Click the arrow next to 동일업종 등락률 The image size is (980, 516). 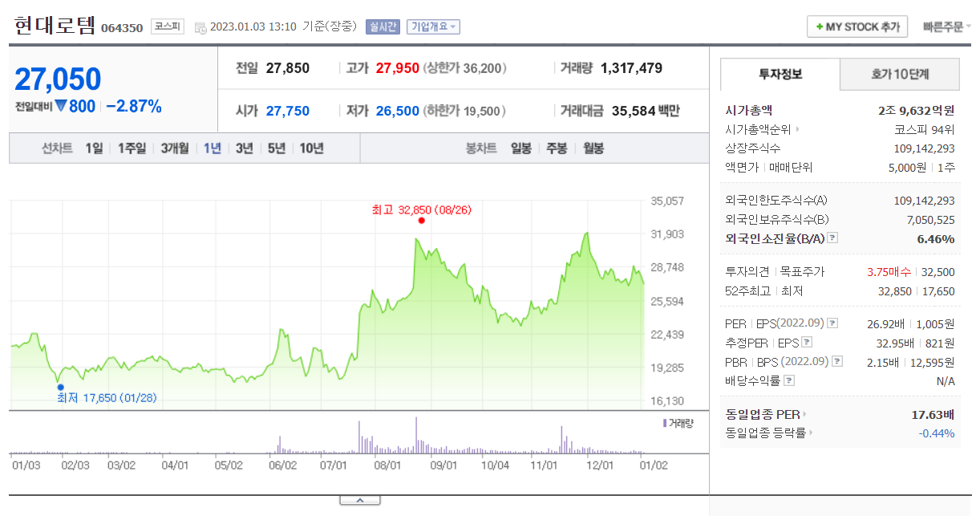click(x=811, y=433)
